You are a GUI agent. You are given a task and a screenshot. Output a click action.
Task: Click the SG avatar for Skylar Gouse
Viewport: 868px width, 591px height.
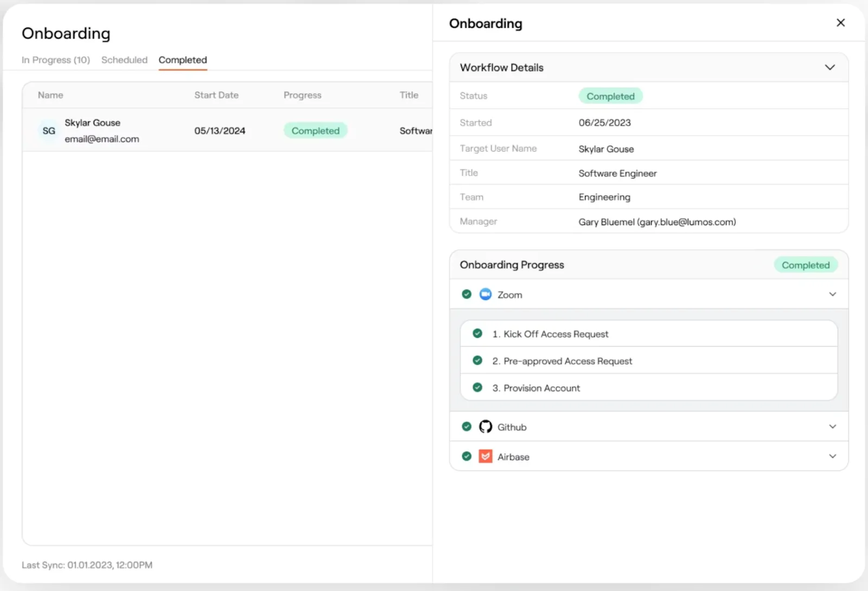tap(49, 131)
